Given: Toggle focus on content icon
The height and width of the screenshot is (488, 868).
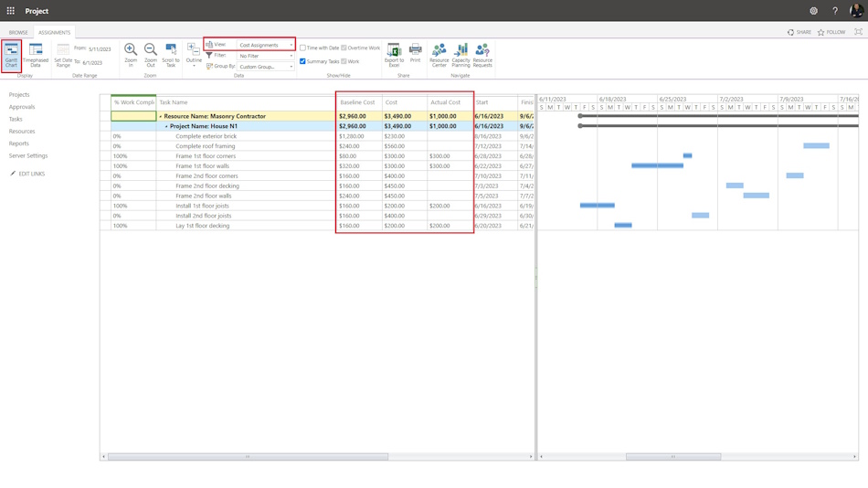Looking at the screenshot, I should pos(858,32).
